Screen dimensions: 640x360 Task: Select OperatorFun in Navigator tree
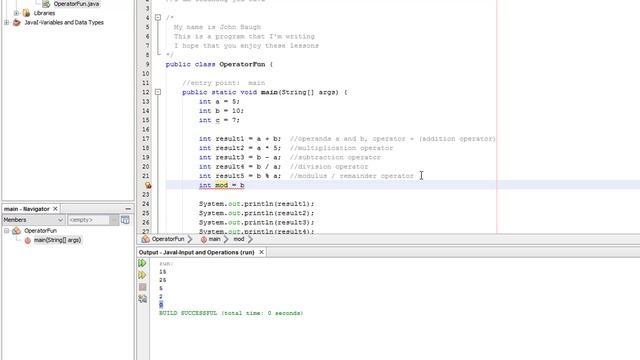(x=40, y=231)
